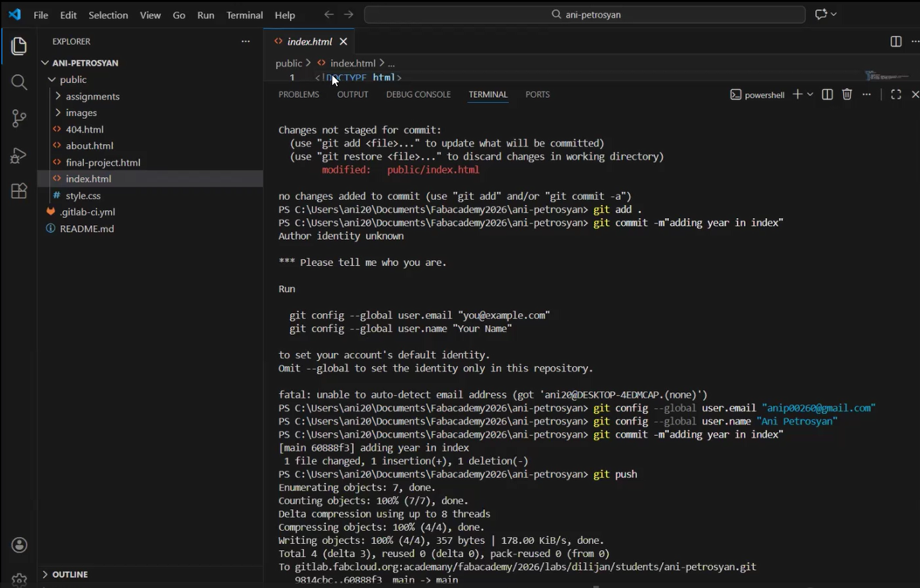Open terminal panel more actions ellipsis
Viewport: 920px width, 588px height.
pos(867,94)
